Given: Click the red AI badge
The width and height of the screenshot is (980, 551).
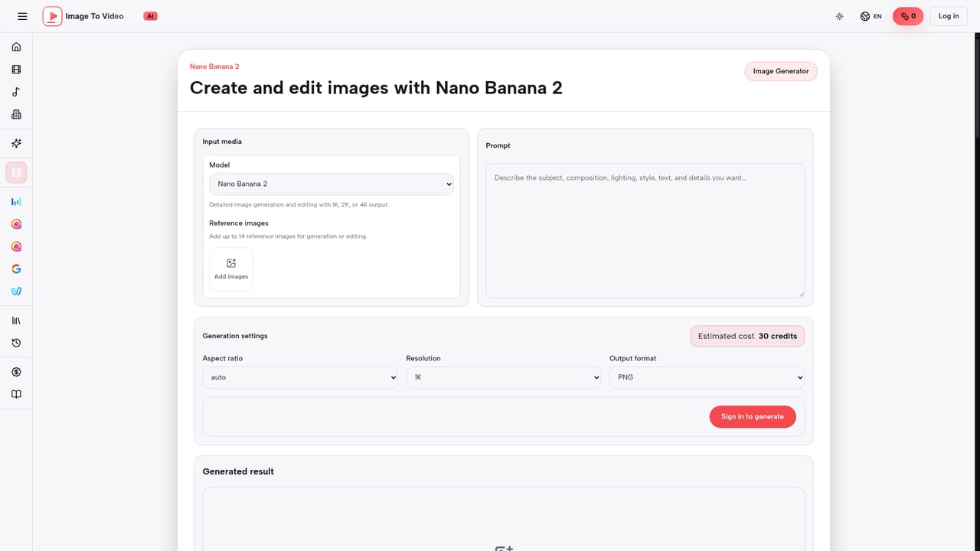Looking at the screenshot, I should (x=151, y=16).
